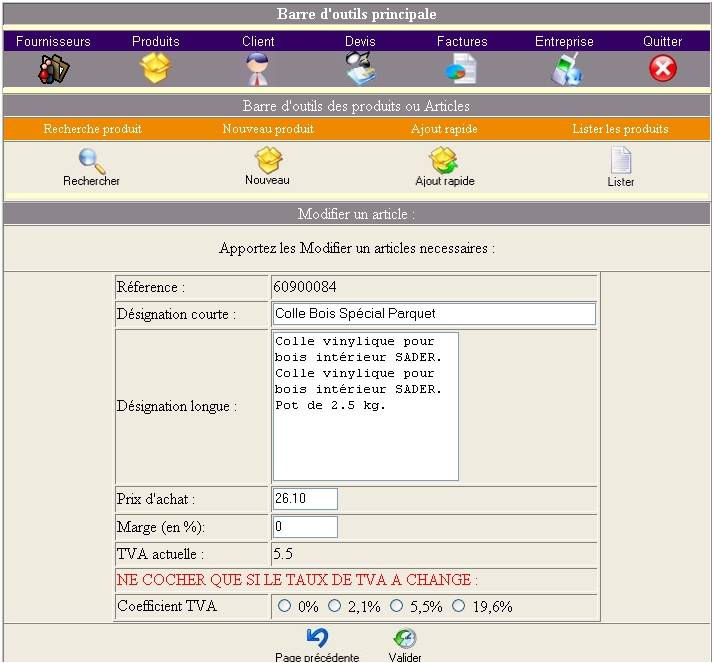The height and width of the screenshot is (663, 714).
Task: Open the Fournisseurs menu label
Action: pyautogui.click(x=53, y=41)
